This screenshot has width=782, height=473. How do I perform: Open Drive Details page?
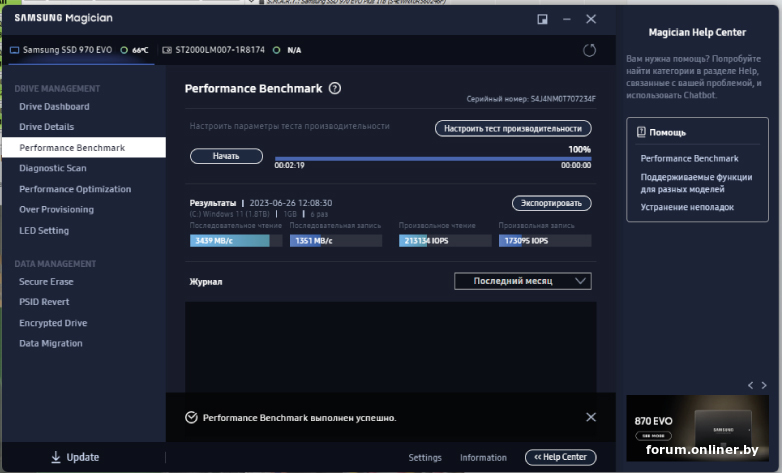point(46,127)
